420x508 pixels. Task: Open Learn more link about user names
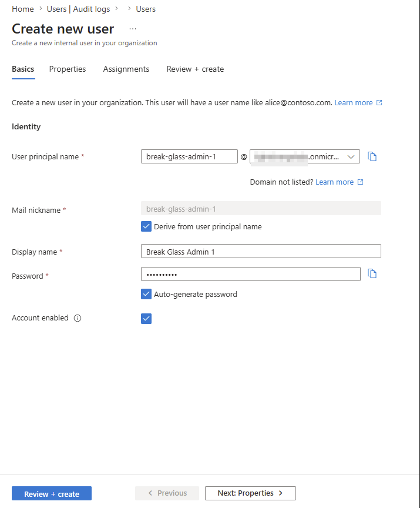(354, 103)
